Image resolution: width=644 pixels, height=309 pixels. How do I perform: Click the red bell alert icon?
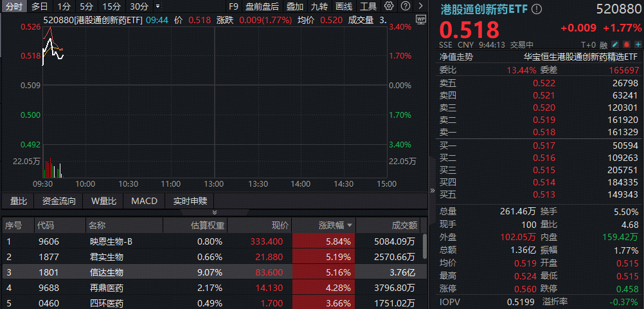[x=627, y=44]
